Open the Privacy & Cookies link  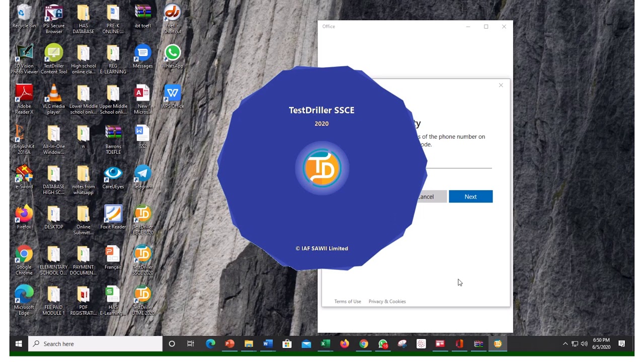pyautogui.click(x=387, y=302)
